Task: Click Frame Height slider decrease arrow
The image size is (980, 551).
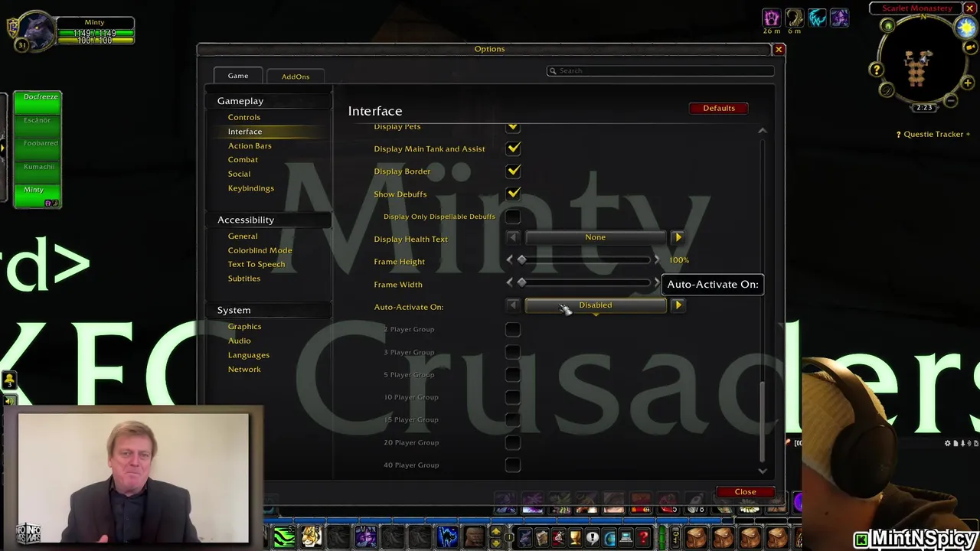Action: tap(510, 260)
